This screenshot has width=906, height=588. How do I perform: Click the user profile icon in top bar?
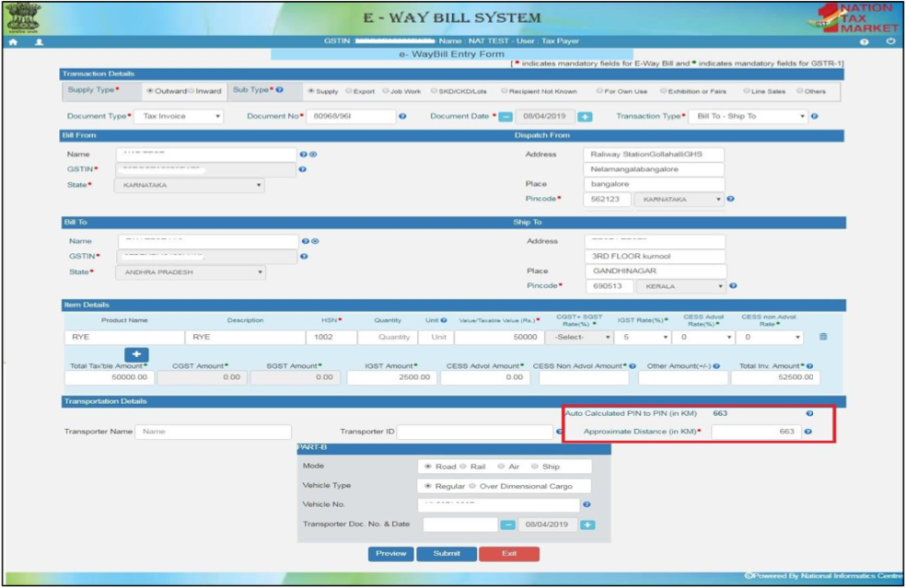pyautogui.click(x=39, y=42)
